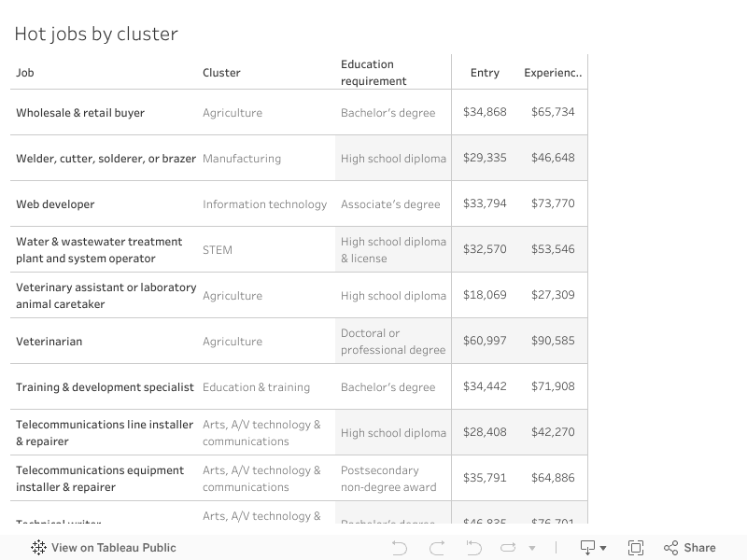The width and height of the screenshot is (747, 560).
Task: Click the Tableau logo icon in footer
Action: pyautogui.click(x=38, y=548)
